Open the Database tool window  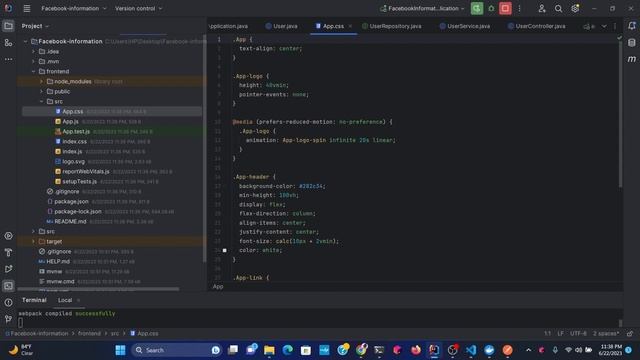pyautogui.click(x=632, y=42)
